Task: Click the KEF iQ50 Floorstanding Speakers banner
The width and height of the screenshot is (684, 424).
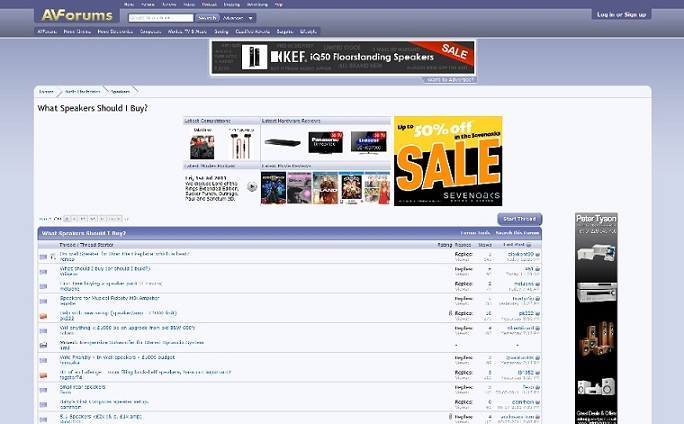Action: pyautogui.click(x=343, y=57)
